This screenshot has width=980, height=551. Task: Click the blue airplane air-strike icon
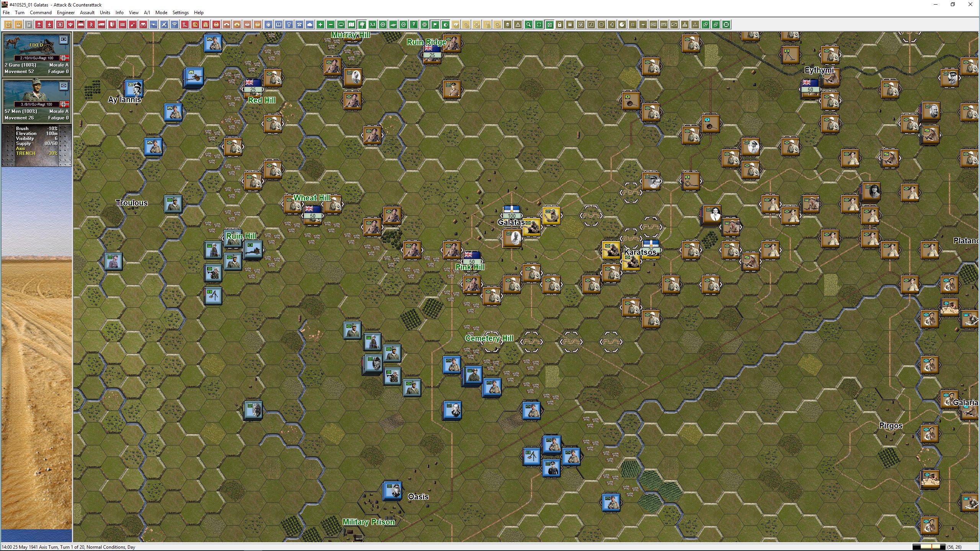click(x=164, y=25)
